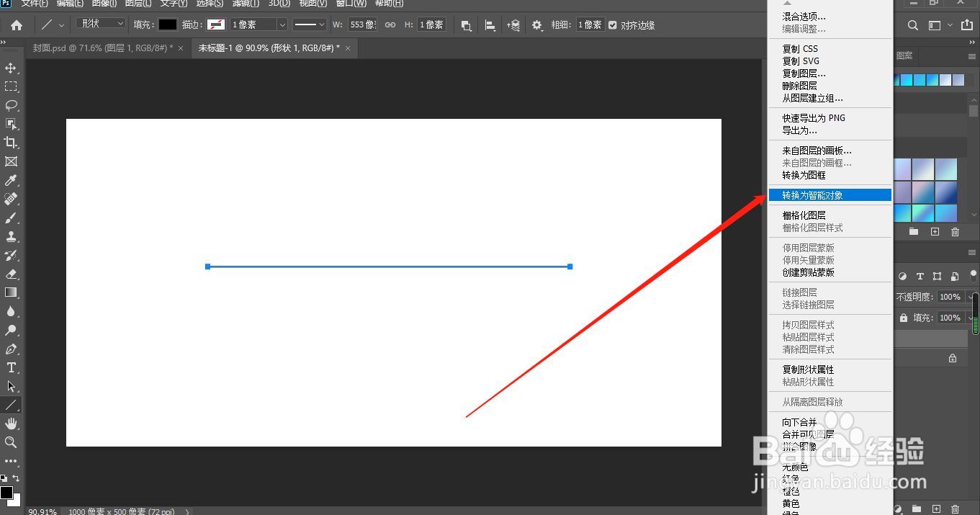Screen dimensions: 980x515
Task: Select the Brush tool
Action: coord(11,218)
